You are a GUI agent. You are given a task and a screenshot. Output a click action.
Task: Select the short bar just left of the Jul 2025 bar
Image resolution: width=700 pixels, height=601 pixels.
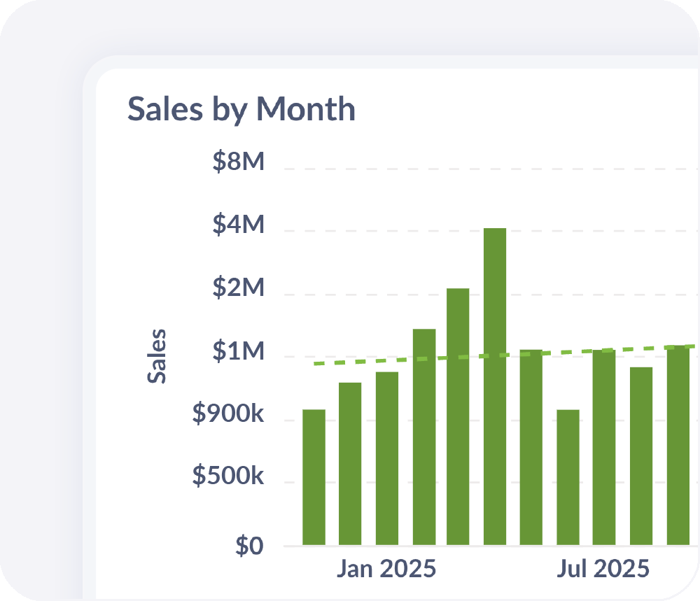click(x=568, y=477)
